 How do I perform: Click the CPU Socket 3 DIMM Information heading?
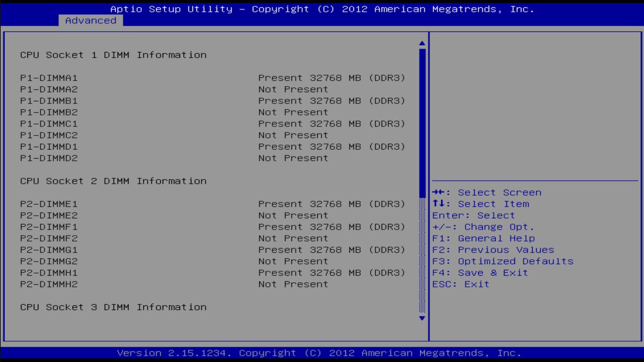click(x=113, y=307)
